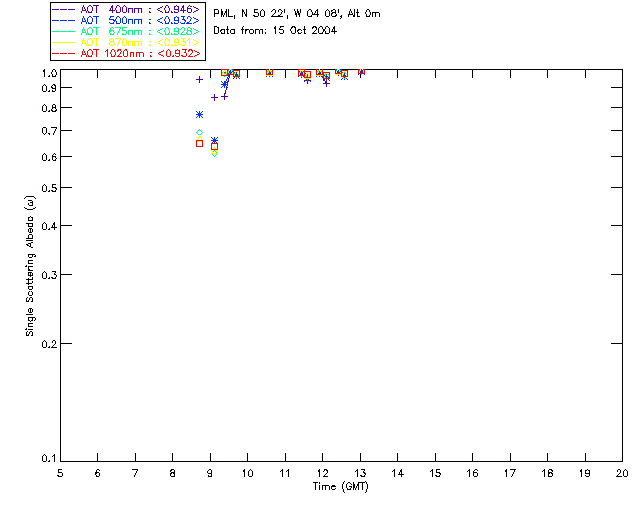Screen dimensions: 640x512
Task: Click y-axis tick label 0.1
Action: coord(49,459)
